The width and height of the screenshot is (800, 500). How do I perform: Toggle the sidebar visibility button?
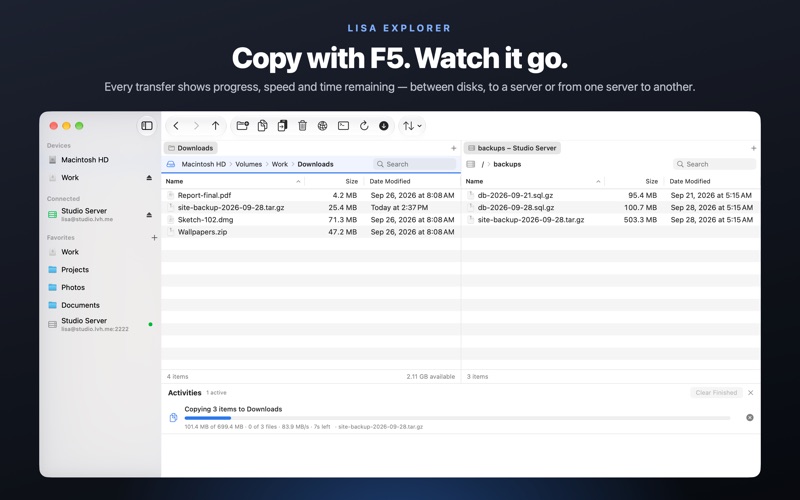(x=147, y=126)
